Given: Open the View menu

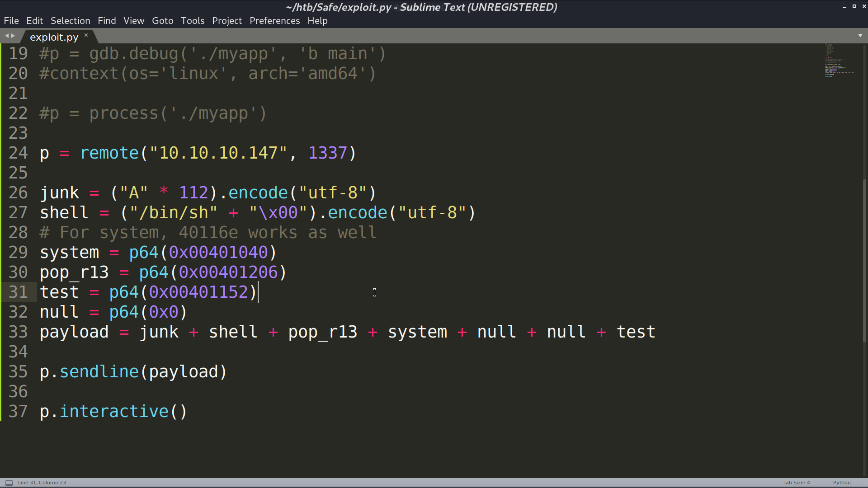Looking at the screenshot, I should point(134,21).
